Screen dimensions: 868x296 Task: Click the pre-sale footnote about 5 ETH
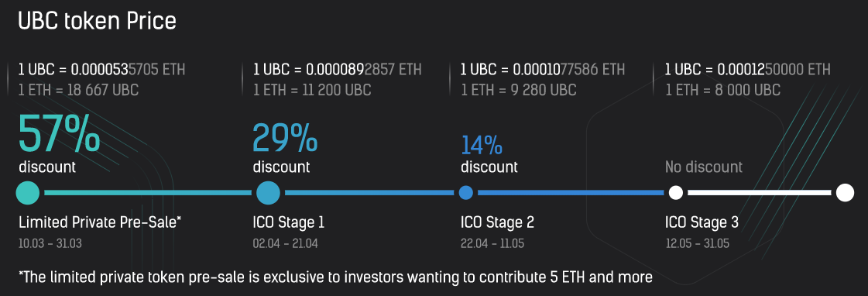point(335,277)
